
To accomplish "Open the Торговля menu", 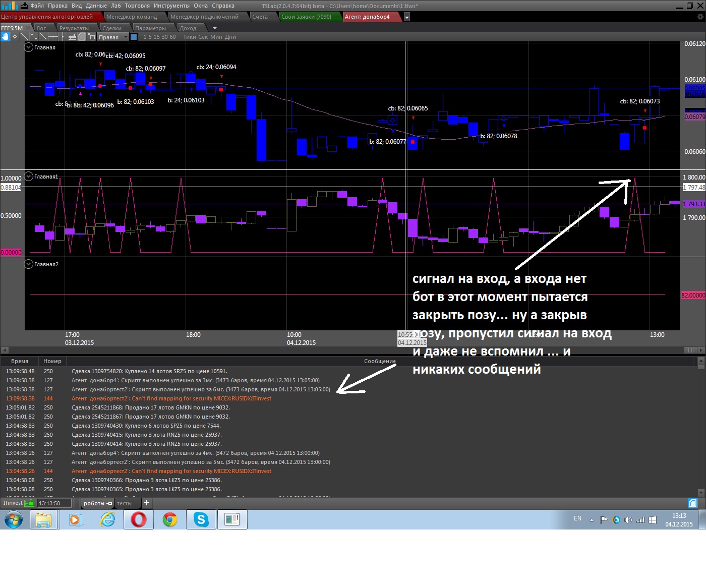I will [x=137, y=6].
